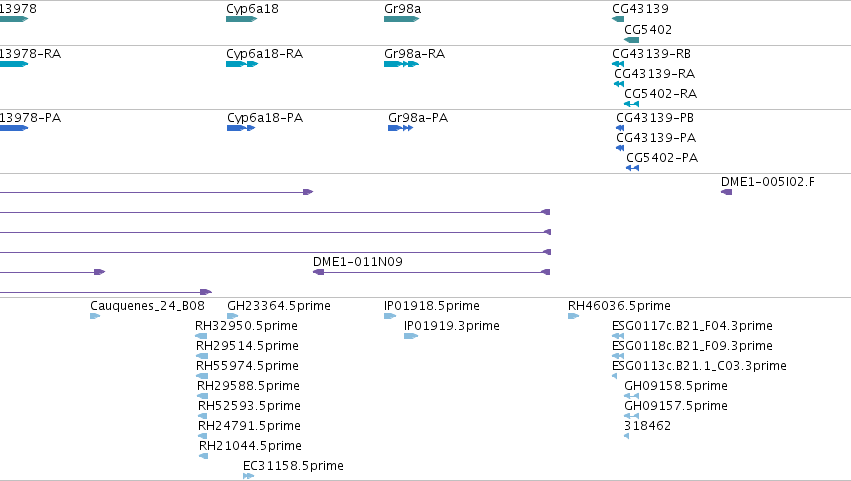Screen dimensions: 851x481
Task: Select the GH09157.5prime EST glyph
Action: 632,416
